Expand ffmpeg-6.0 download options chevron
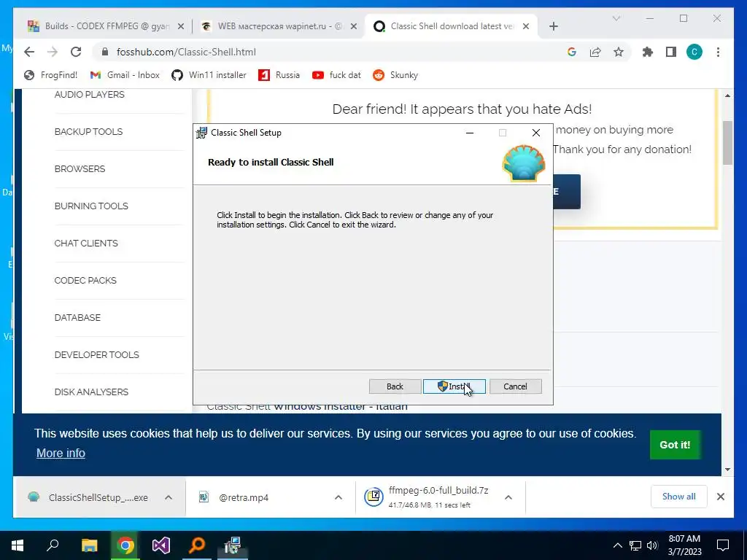 tap(508, 497)
